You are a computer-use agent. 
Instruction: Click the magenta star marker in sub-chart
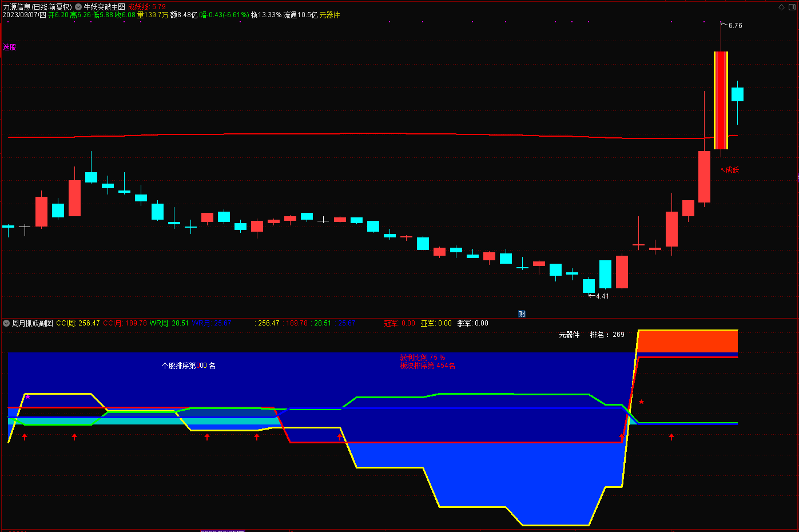point(27,396)
